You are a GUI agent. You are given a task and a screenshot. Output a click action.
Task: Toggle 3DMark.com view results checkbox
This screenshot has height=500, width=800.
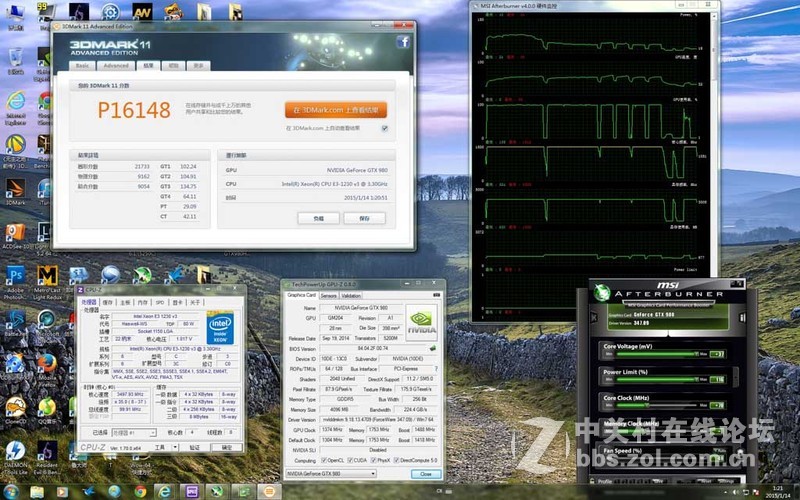[384, 129]
